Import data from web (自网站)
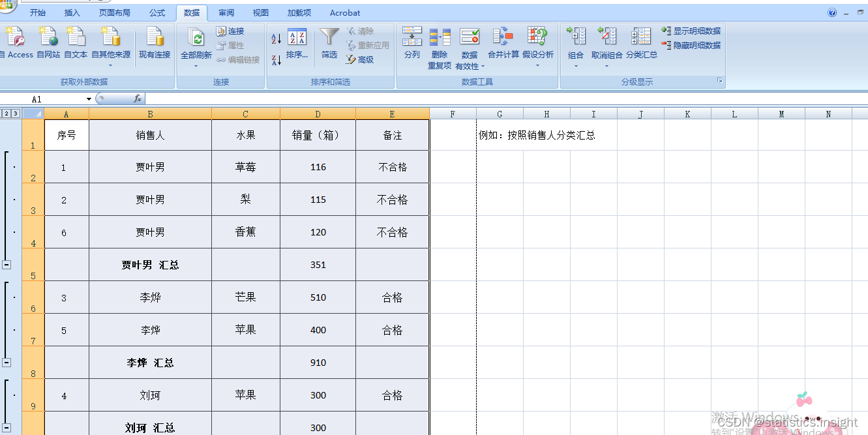The height and width of the screenshot is (435, 868). pos(48,43)
